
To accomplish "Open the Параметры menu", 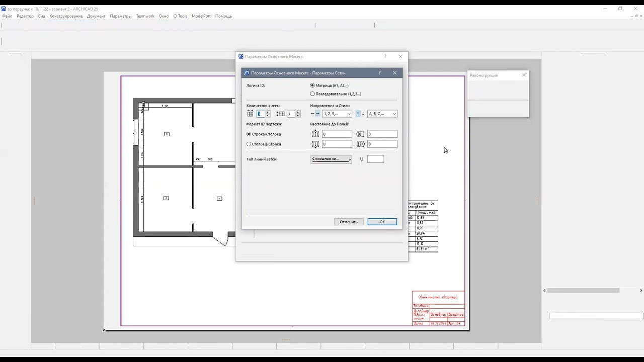I will pos(121,16).
